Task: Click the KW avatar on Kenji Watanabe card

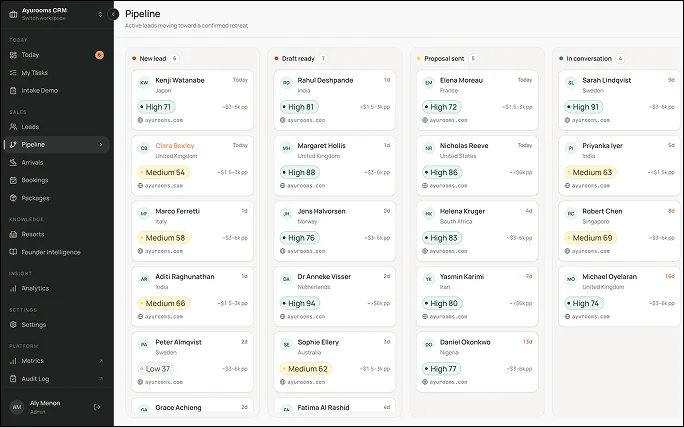Action: click(144, 82)
